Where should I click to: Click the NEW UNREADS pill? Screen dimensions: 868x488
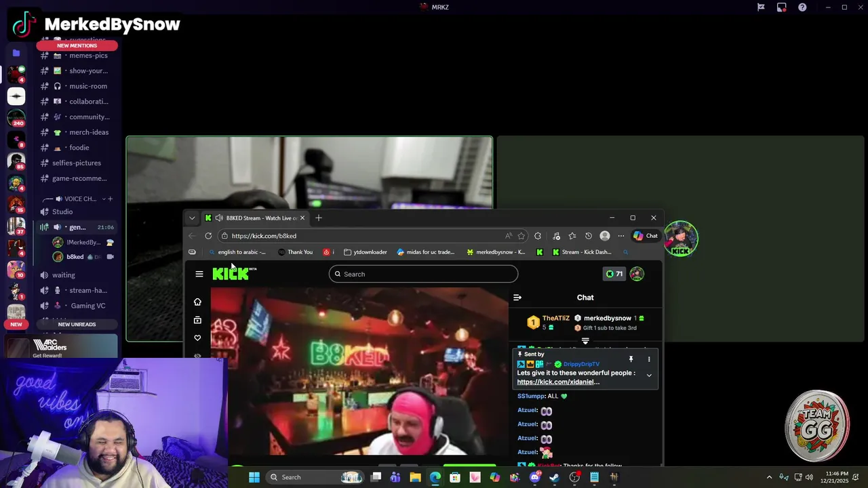point(77,324)
